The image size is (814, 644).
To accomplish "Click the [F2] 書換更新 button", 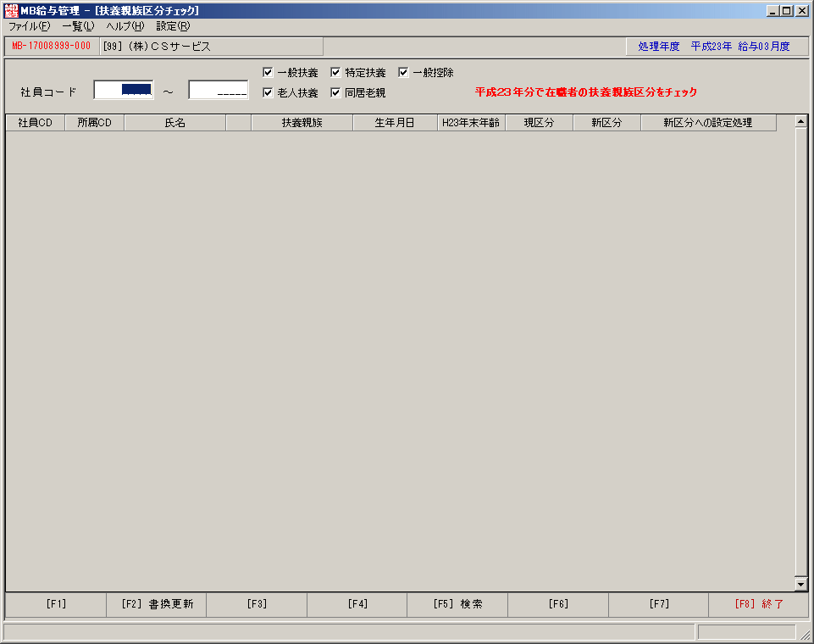I will tap(157, 604).
